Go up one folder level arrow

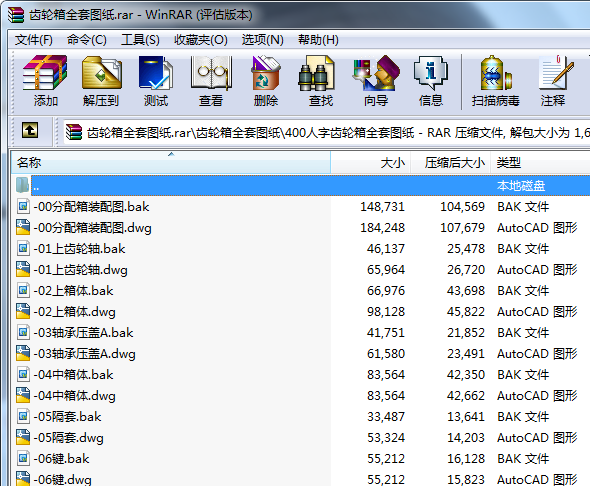coord(30,131)
